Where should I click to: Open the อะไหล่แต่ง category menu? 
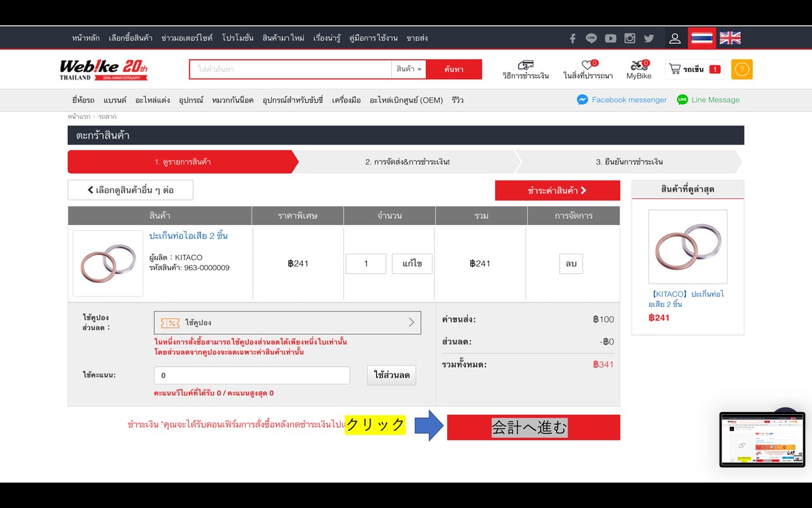pos(152,100)
